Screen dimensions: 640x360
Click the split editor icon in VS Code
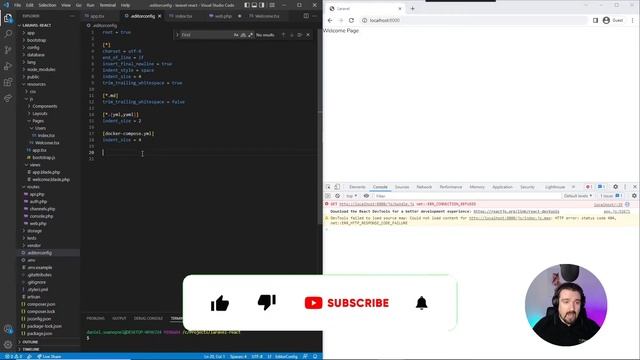tap(306, 16)
